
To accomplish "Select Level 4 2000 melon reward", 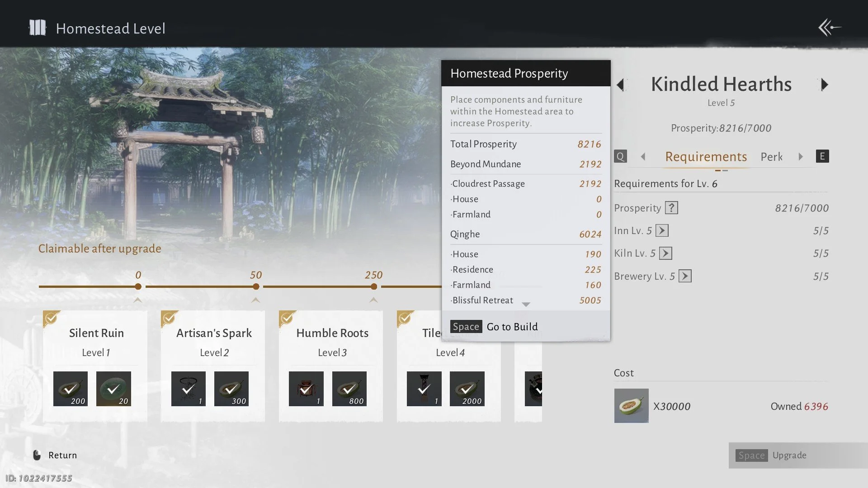I will pyautogui.click(x=467, y=389).
